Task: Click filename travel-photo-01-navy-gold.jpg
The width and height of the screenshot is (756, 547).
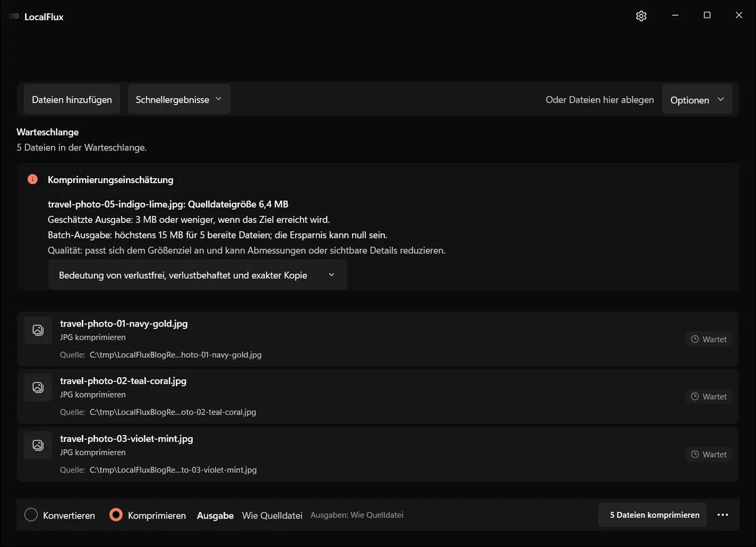Action: click(x=123, y=324)
